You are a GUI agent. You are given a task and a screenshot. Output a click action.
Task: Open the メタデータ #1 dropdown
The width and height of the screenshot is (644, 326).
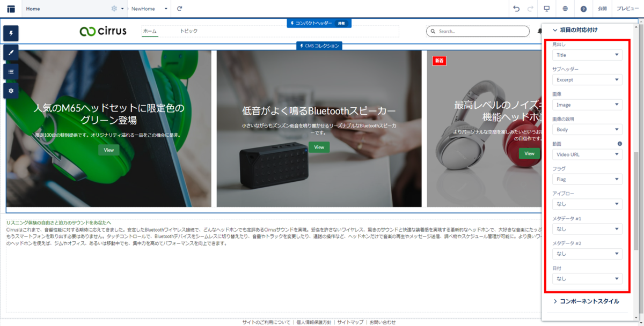(x=587, y=229)
